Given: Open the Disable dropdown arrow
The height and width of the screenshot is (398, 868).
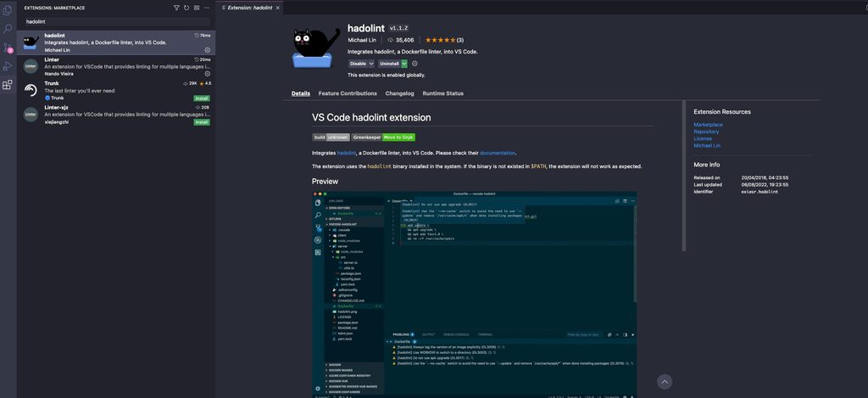Looking at the screenshot, I should tap(371, 64).
